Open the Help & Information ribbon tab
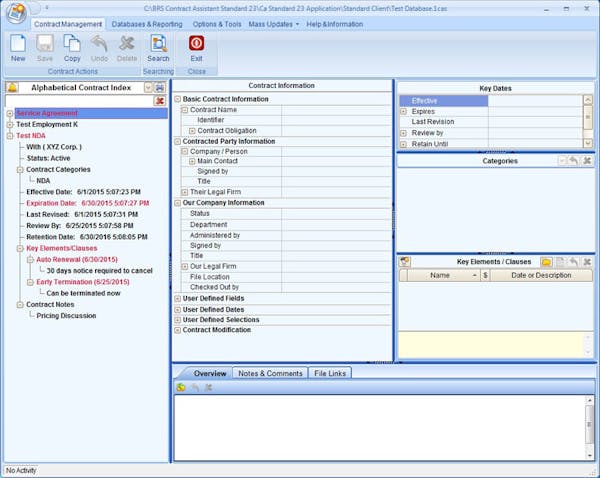 [334, 24]
